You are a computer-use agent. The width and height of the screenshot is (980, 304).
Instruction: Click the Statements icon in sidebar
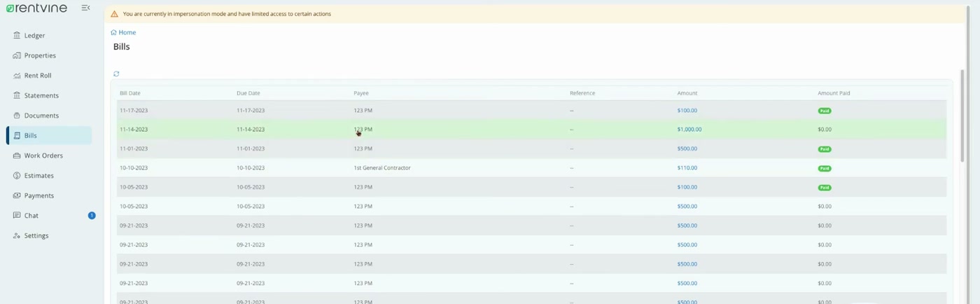[17, 95]
